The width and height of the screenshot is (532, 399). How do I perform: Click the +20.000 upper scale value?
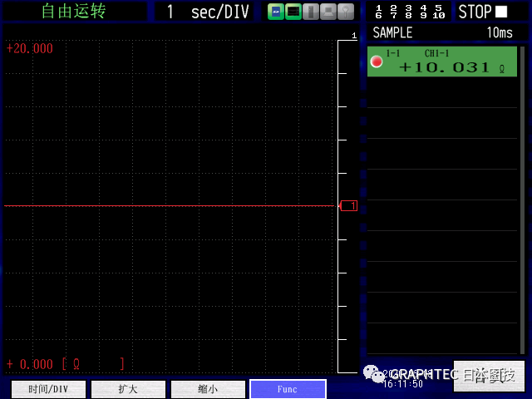[x=30, y=48]
